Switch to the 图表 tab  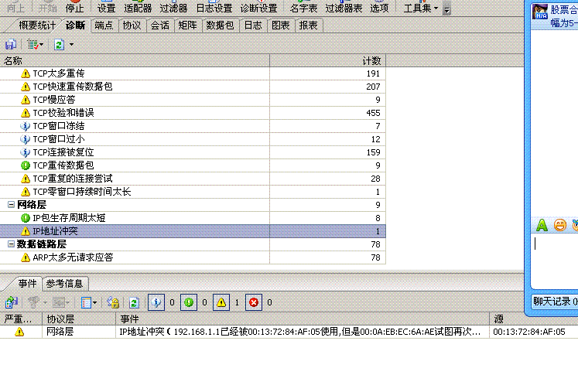coord(281,26)
